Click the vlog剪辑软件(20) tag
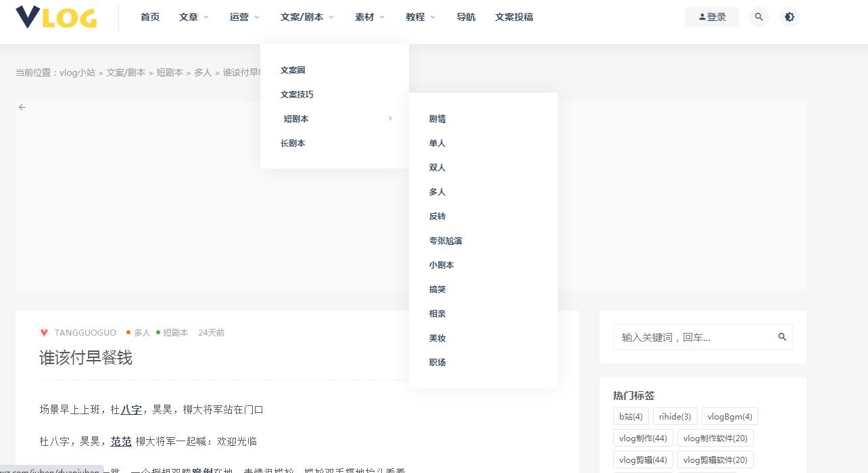This screenshot has width=868, height=473. [715, 459]
